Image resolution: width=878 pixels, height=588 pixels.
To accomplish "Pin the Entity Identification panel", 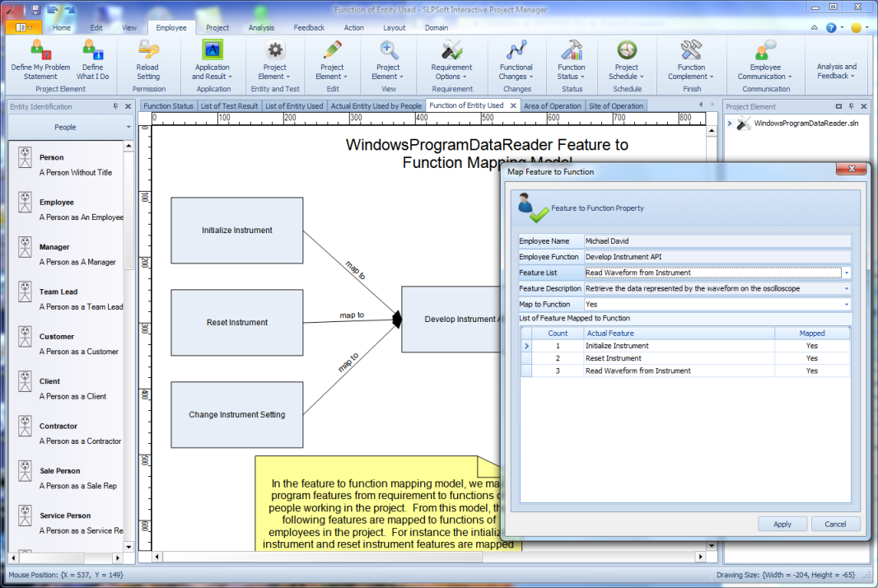I will point(115,106).
